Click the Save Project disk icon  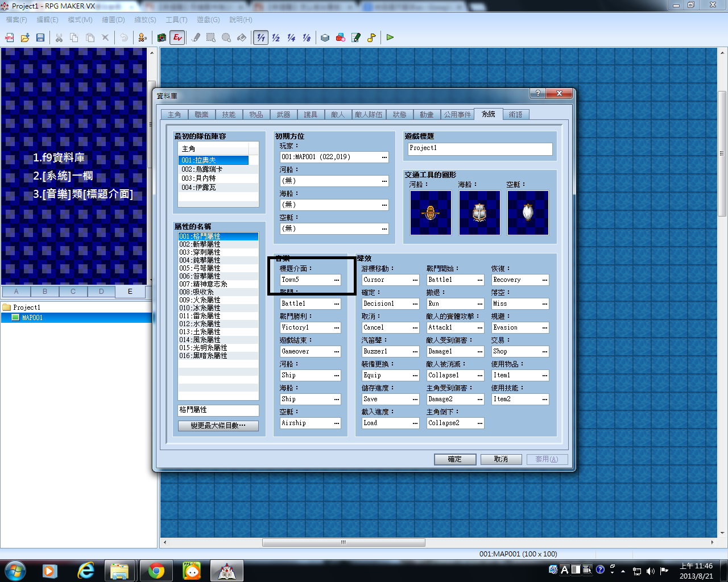click(40, 38)
